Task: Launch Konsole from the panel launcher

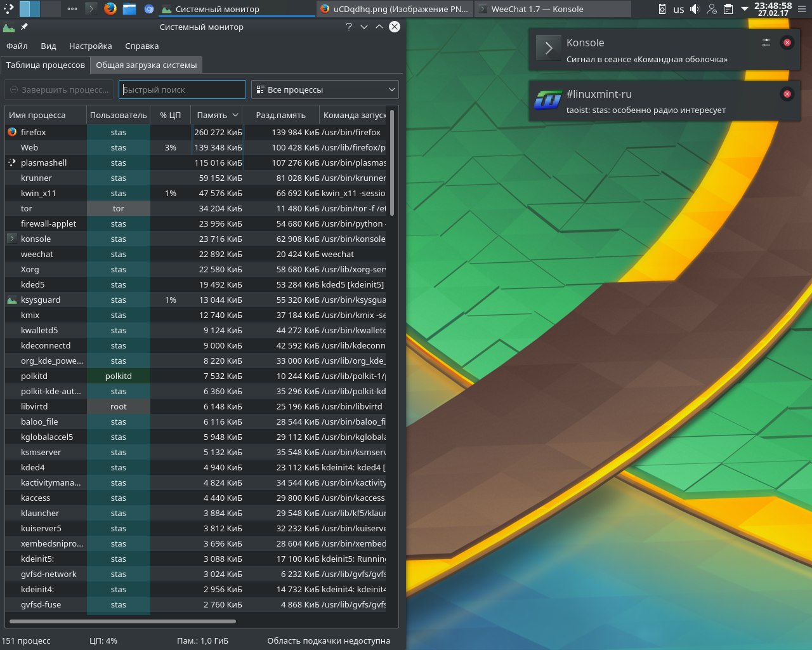Action: (x=91, y=9)
